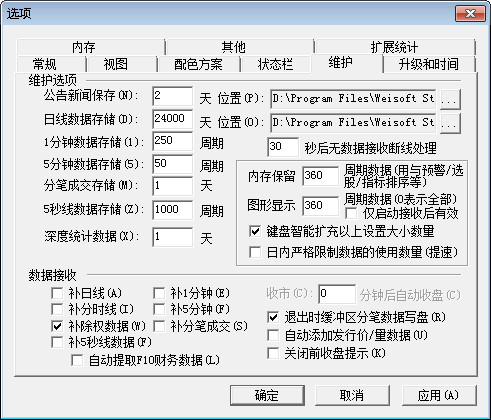Viewport: 491px width, 420px height.
Task: Apply changes with 应用(A) button
Action: tap(439, 396)
